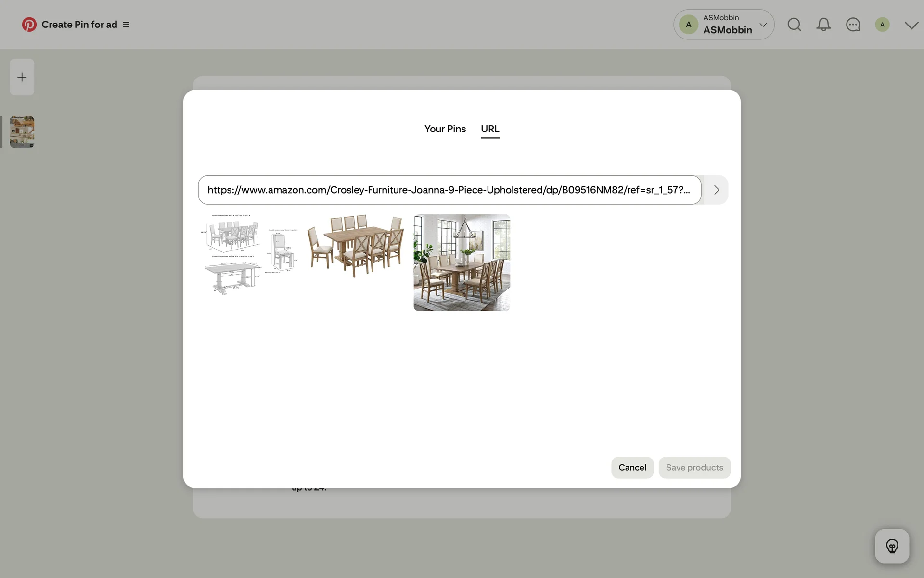924x578 pixels.
Task: Open notifications bell icon
Action: (823, 25)
